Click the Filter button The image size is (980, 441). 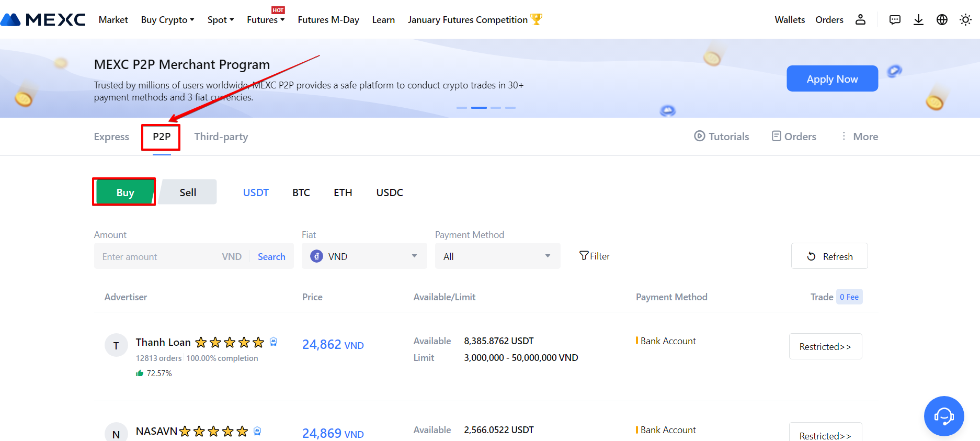click(595, 256)
